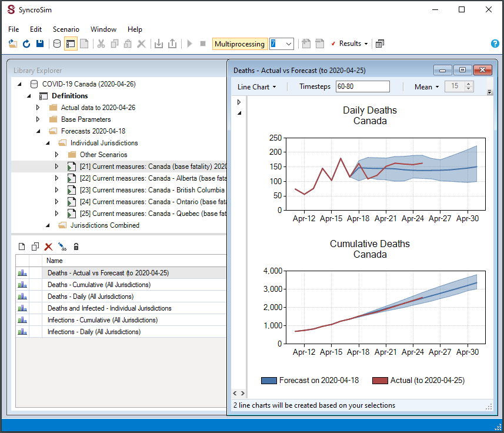
Task: Expand scenario [25] Canada - Quebec
Action: [56, 214]
